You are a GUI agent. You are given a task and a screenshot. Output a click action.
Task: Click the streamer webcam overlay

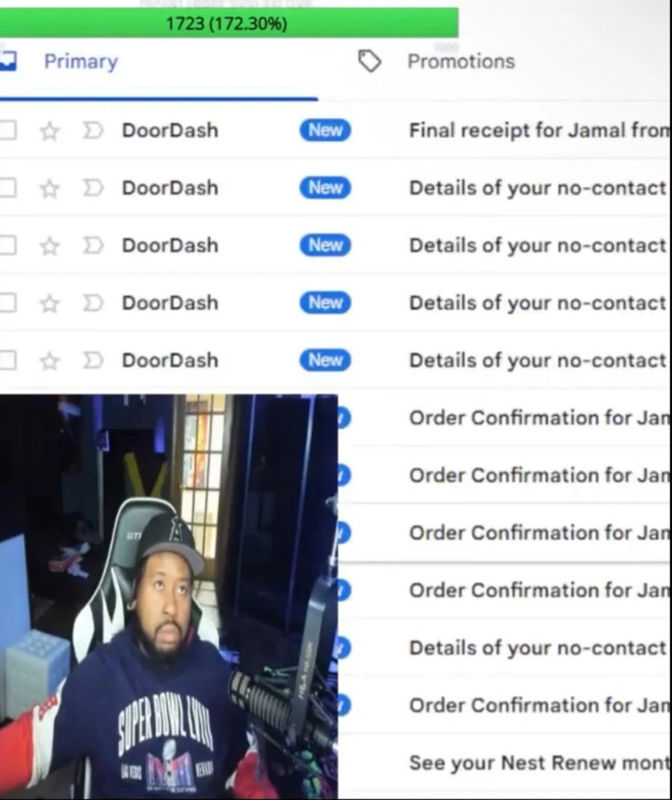[x=169, y=595]
